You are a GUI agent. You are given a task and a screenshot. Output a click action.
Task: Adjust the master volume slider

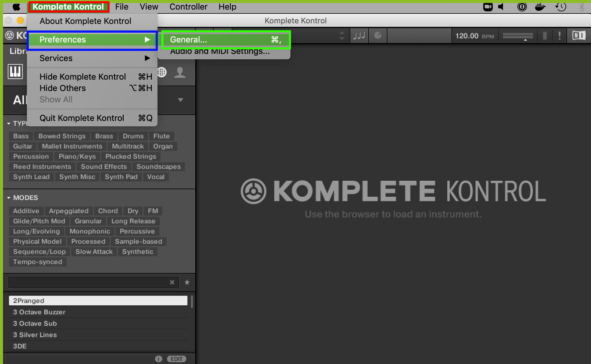(x=518, y=36)
